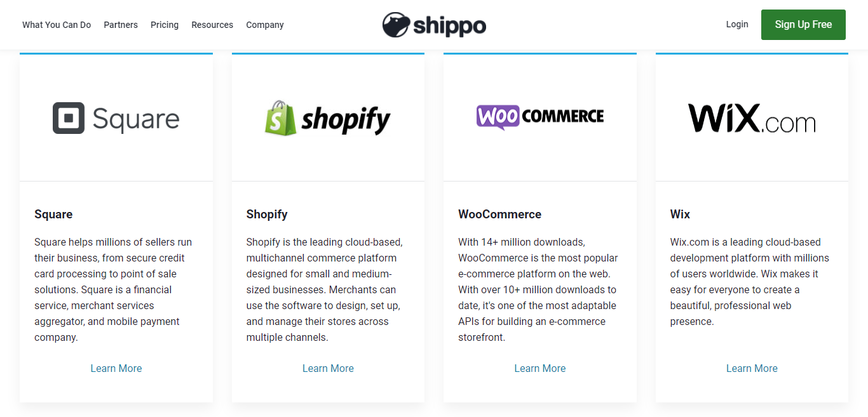
Task: Click the Login link
Action: (x=737, y=24)
